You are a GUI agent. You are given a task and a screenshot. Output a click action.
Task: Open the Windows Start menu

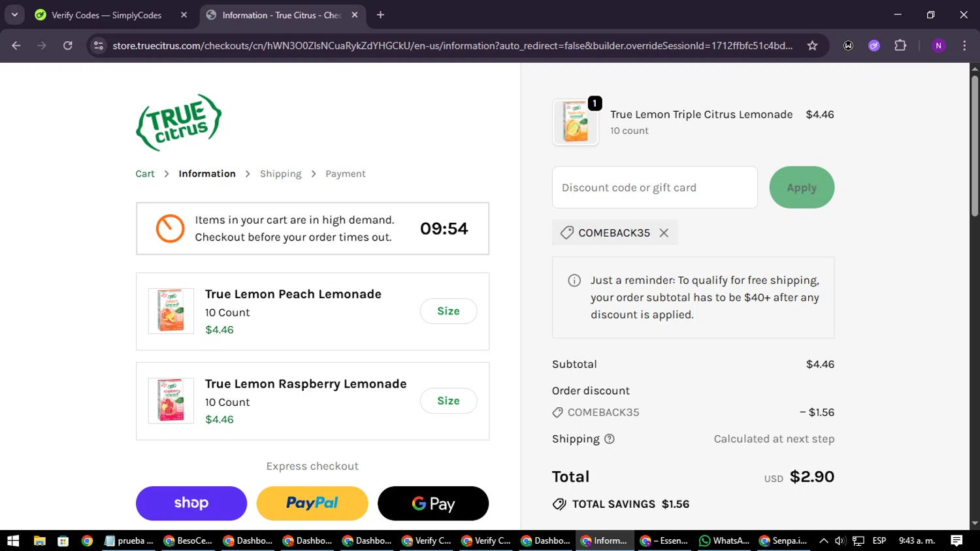coord(13,541)
